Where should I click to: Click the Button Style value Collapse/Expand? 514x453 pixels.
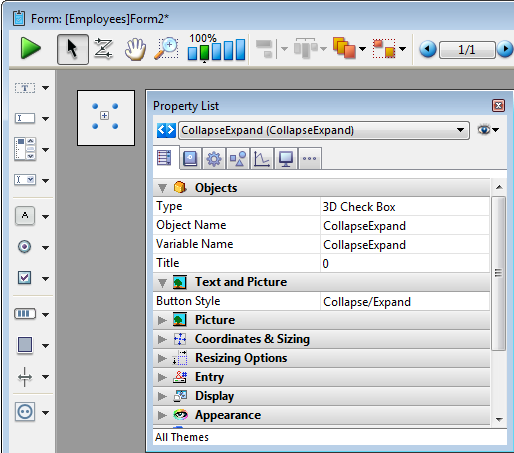tap(367, 302)
